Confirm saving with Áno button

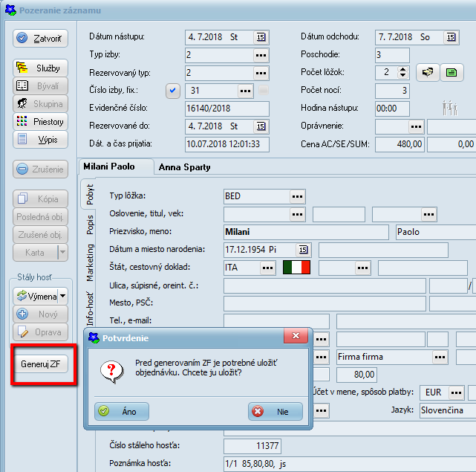click(122, 411)
